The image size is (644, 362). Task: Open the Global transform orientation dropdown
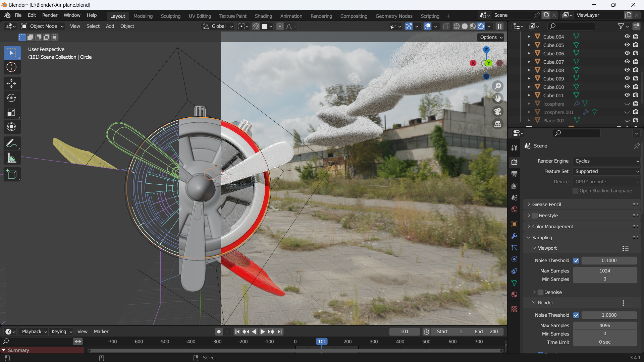click(218, 26)
